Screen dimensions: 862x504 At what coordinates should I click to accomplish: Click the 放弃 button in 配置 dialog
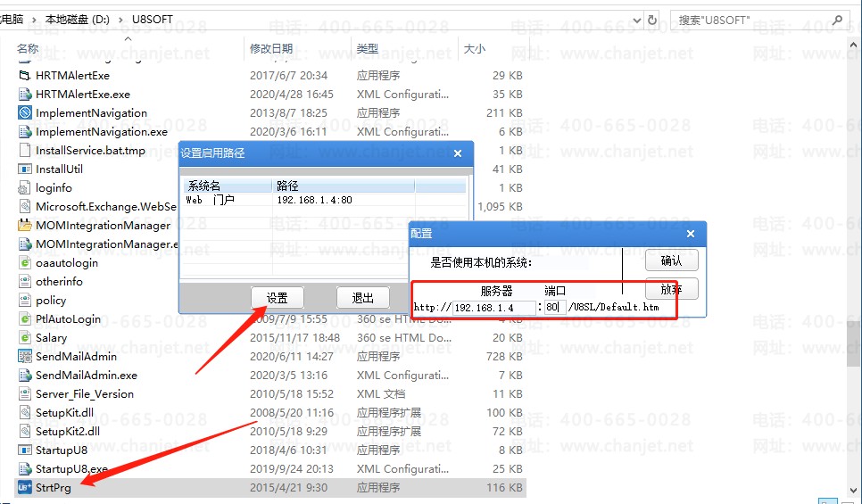pos(671,288)
